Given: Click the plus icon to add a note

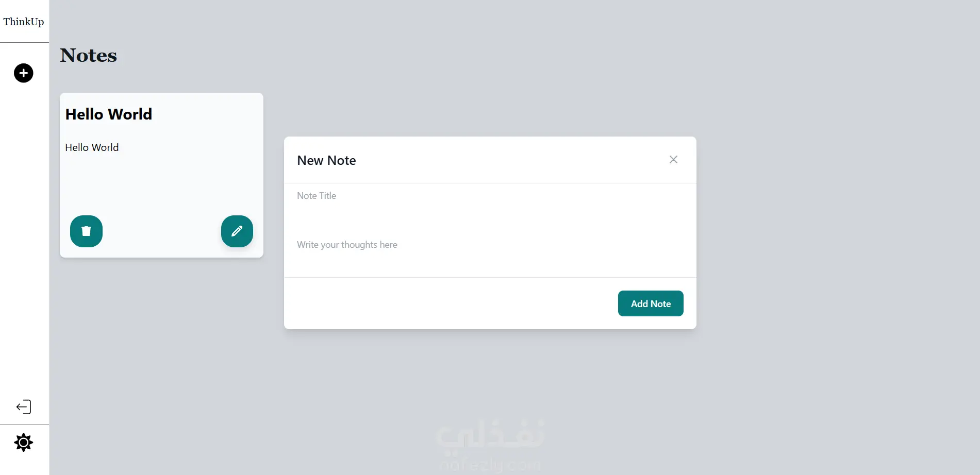Looking at the screenshot, I should (x=23, y=73).
